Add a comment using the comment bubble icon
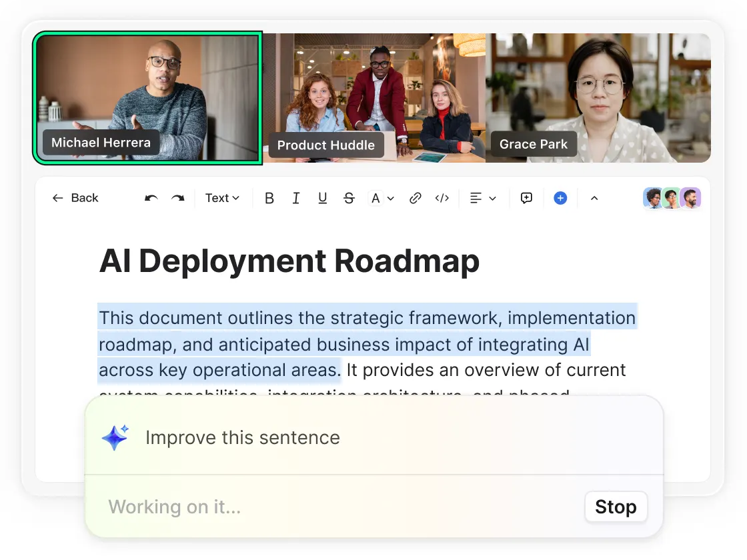This screenshot has width=747, height=560. [x=526, y=198]
